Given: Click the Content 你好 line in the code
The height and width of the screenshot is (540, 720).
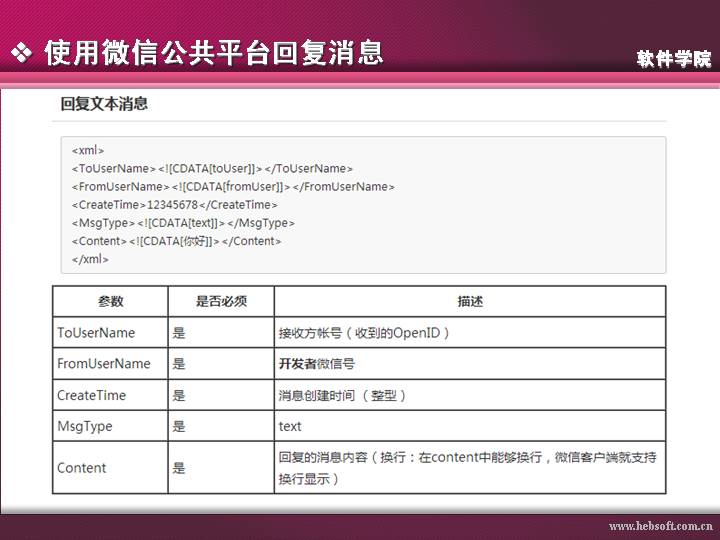Looking at the screenshot, I should click(x=176, y=240).
